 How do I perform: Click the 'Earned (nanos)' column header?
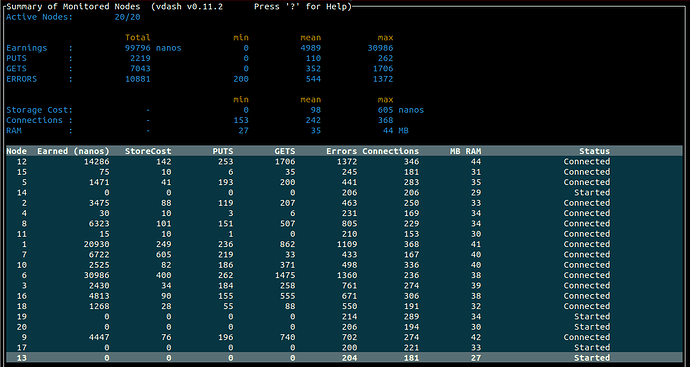(73, 151)
